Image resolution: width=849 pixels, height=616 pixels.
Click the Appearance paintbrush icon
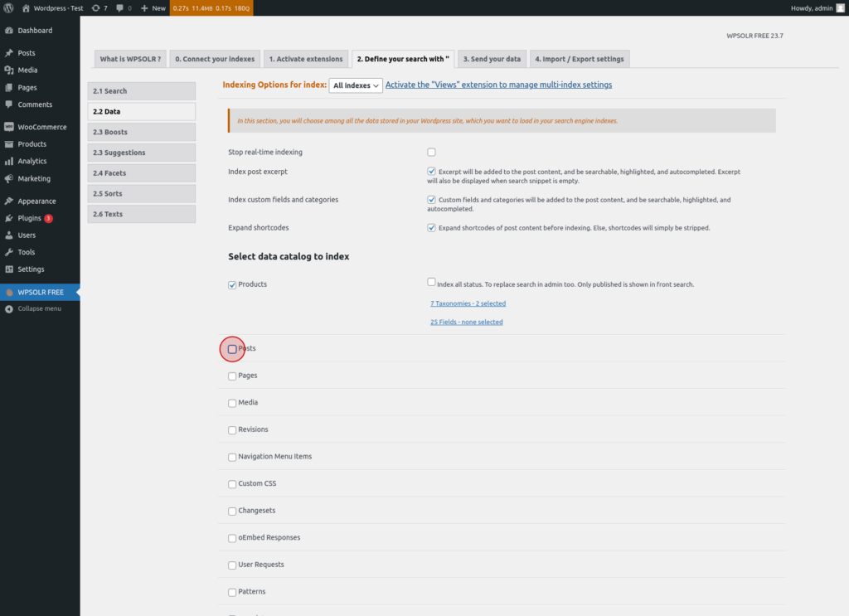coord(8,201)
